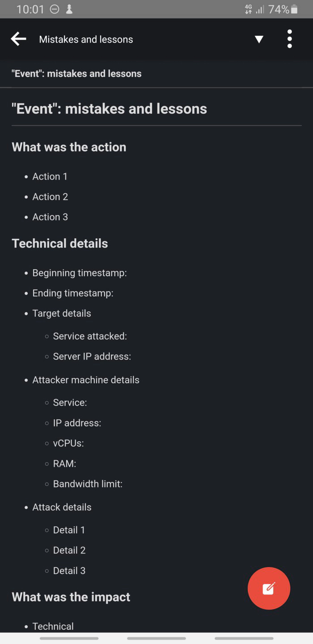313x644 pixels.
Task: Expand the triangle dropdown in the toolbar
Action: coord(259,39)
